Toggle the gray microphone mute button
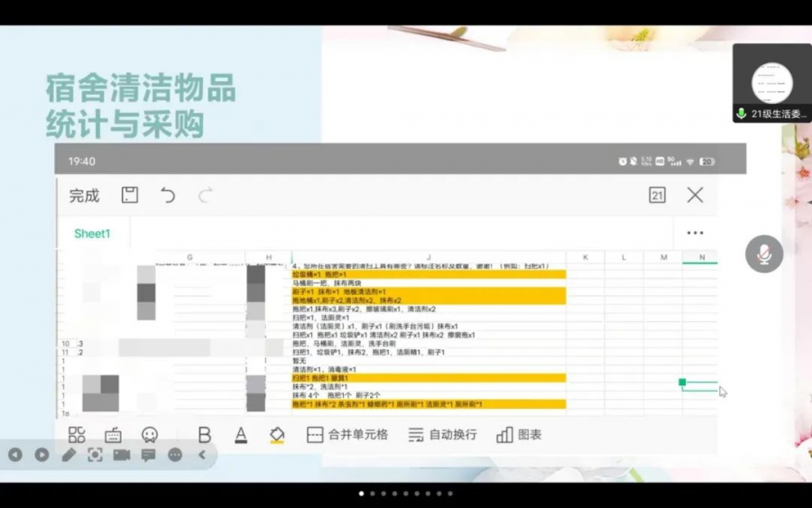This screenshot has height=508, width=812. click(764, 255)
